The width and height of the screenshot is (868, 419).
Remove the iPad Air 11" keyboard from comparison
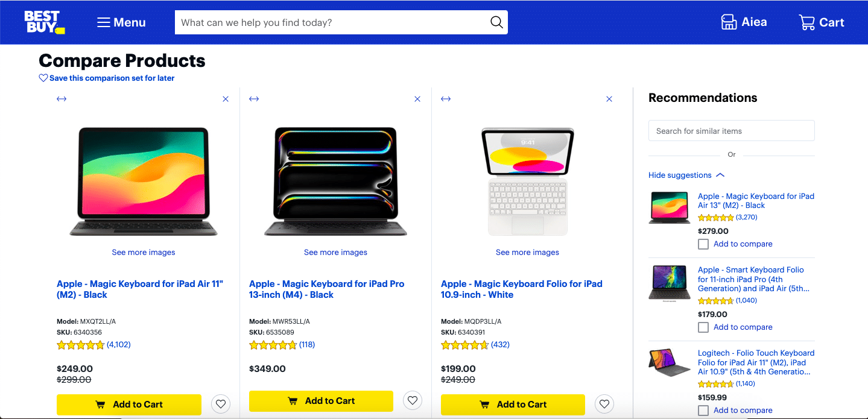tap(226, 99)
